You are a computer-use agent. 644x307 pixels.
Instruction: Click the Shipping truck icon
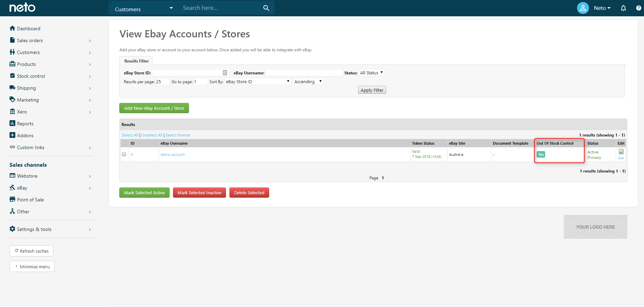(13, 88)
